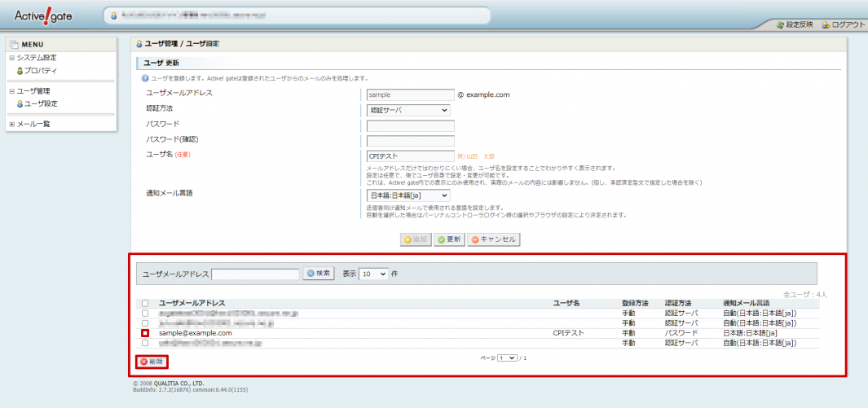The image size is (868, 408).
Task: Toggle the select-all checkbox in table header
Action: [x=145, y=303]
